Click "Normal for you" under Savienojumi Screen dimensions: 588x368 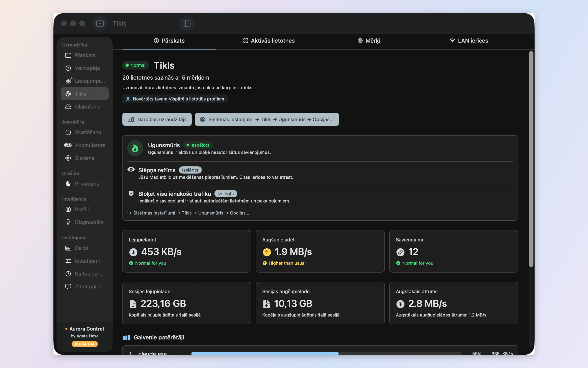tap(415, 263)
